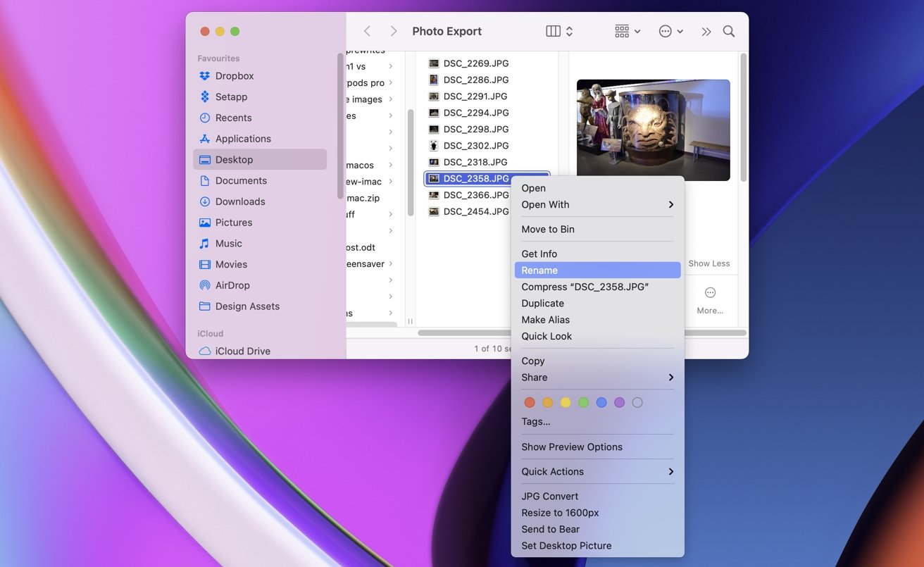
Task: Open the Search icon in the toolbar
Action: tap(728, 31)
